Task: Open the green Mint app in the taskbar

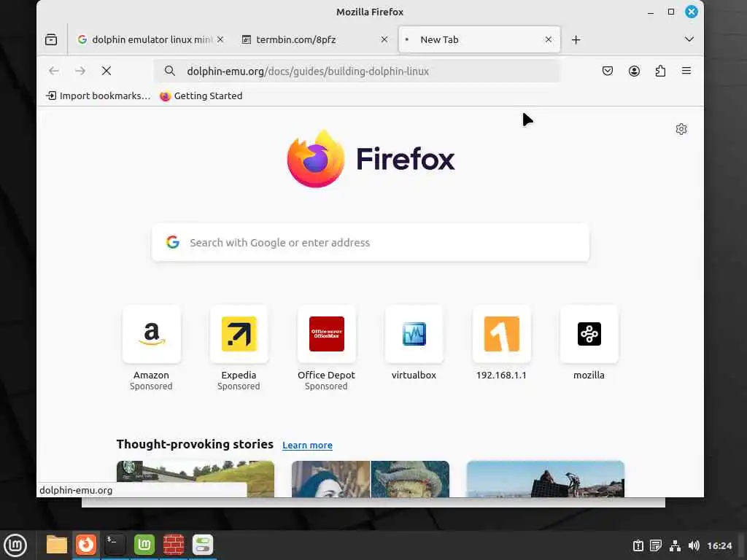Action: pyautogui.click(x=144, y=545)
